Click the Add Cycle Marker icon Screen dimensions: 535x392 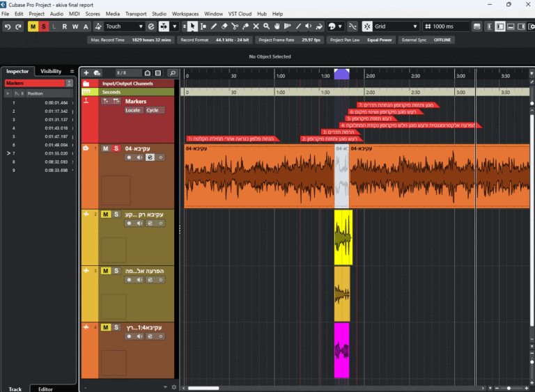click(x=116, y=102)
